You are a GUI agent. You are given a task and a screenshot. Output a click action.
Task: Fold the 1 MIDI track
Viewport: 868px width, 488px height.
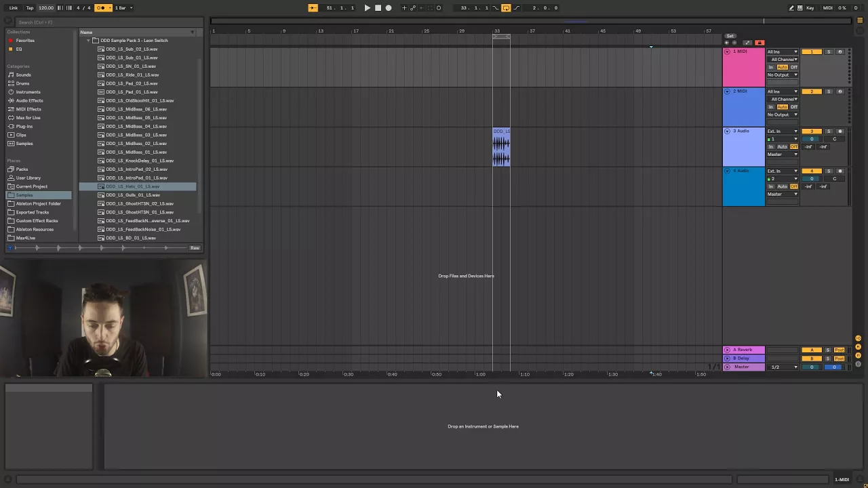(727, 52)
